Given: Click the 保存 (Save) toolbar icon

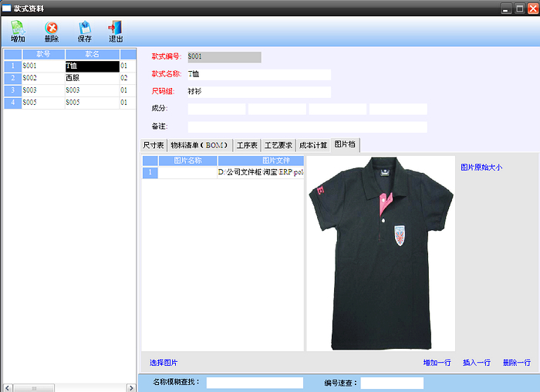Looking at the screenshot, I should 85,31.
